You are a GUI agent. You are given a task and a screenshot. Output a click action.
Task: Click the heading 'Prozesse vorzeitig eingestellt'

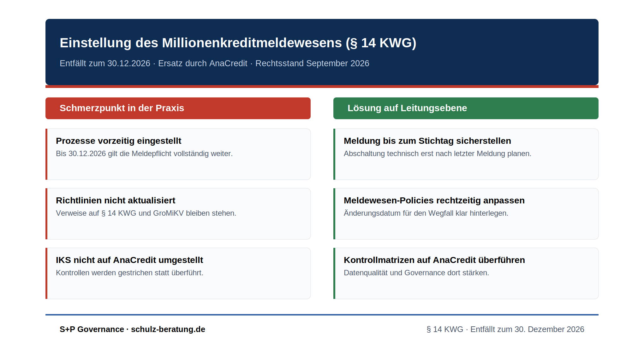pos(119,141)
